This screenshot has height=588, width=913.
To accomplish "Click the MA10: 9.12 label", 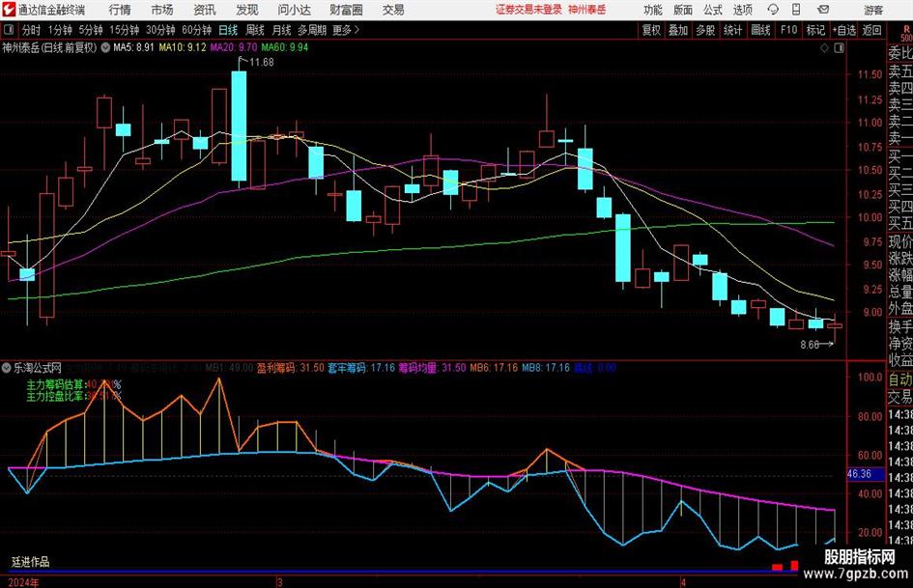I will click(183, 47).
